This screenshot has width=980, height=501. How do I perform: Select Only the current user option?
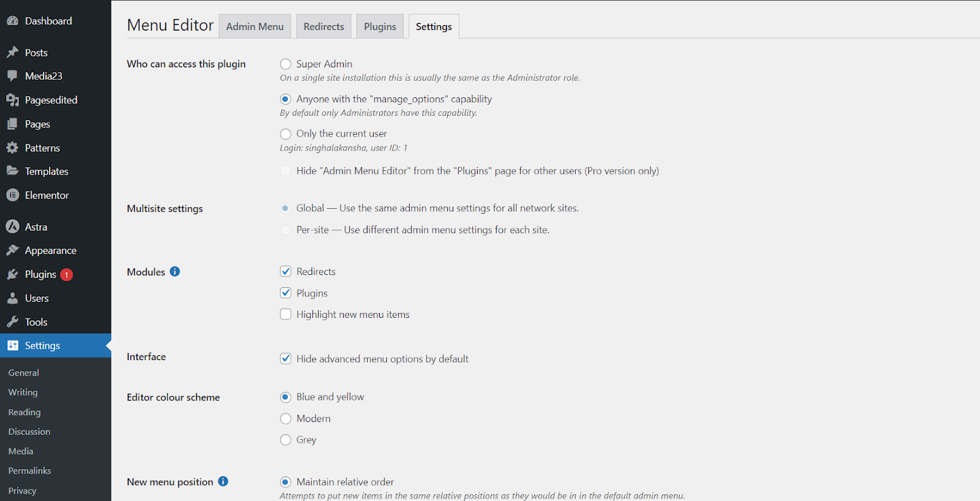click(x=285, y=134)
